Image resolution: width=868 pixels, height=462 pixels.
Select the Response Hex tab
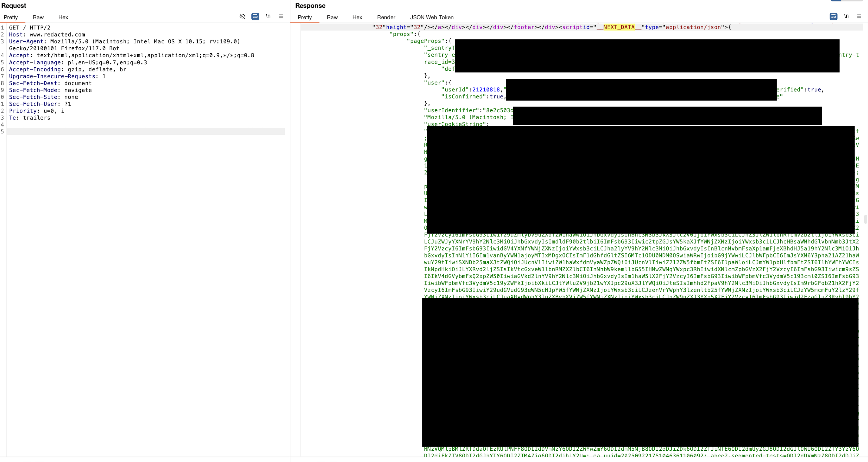click(357, 17)
